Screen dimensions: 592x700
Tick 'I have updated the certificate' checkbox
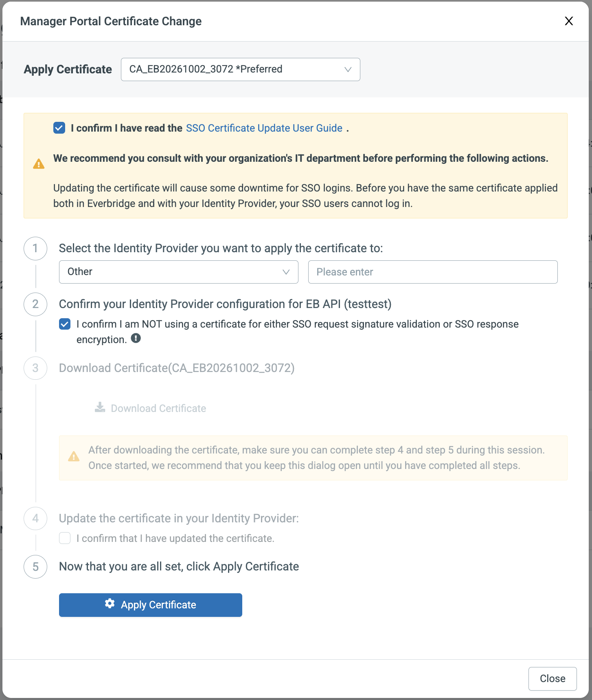[x=65, y=538]
